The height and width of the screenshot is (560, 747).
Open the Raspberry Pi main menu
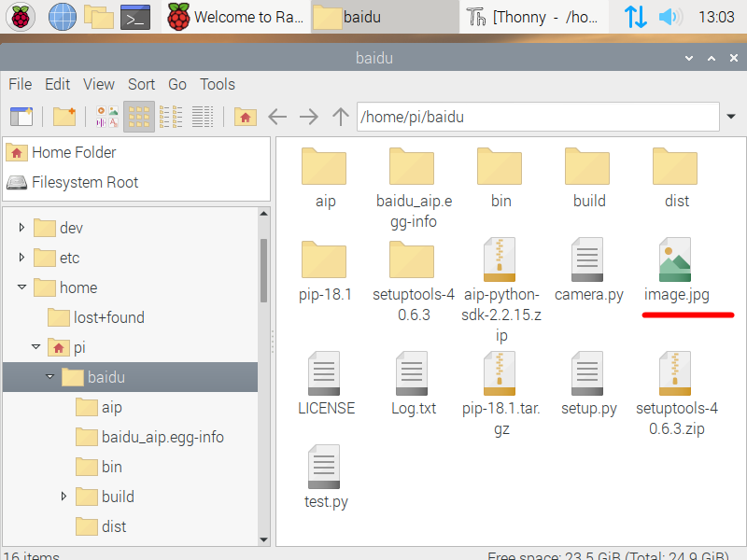click(x=20, y=17)
